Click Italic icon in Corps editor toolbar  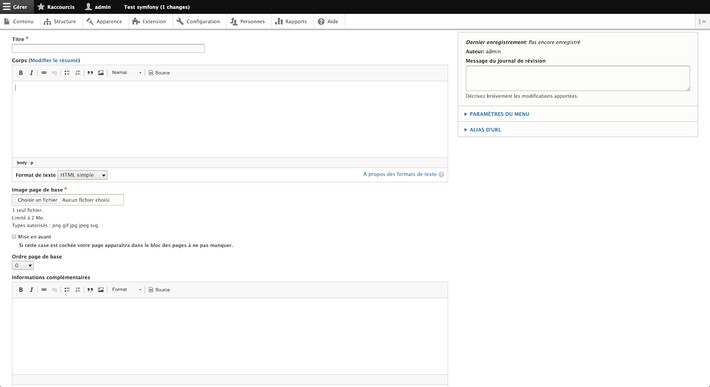click(31, 72)
